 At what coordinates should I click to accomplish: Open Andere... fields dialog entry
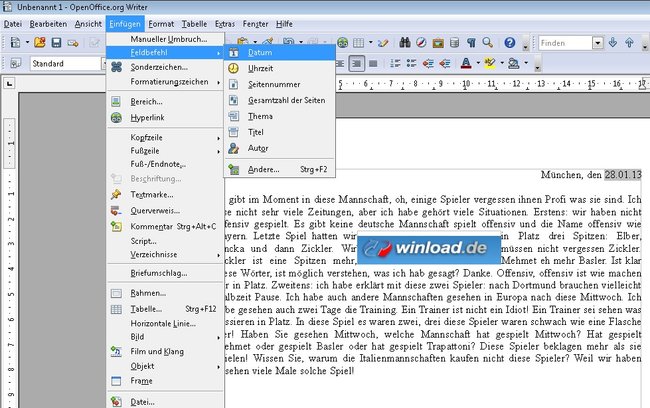pos(280,169)
